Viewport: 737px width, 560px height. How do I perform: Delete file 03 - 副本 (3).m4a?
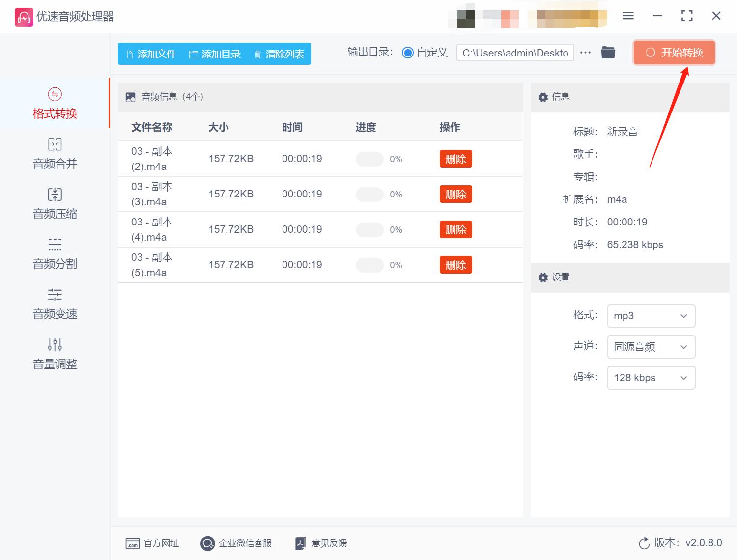pos(455,194)
